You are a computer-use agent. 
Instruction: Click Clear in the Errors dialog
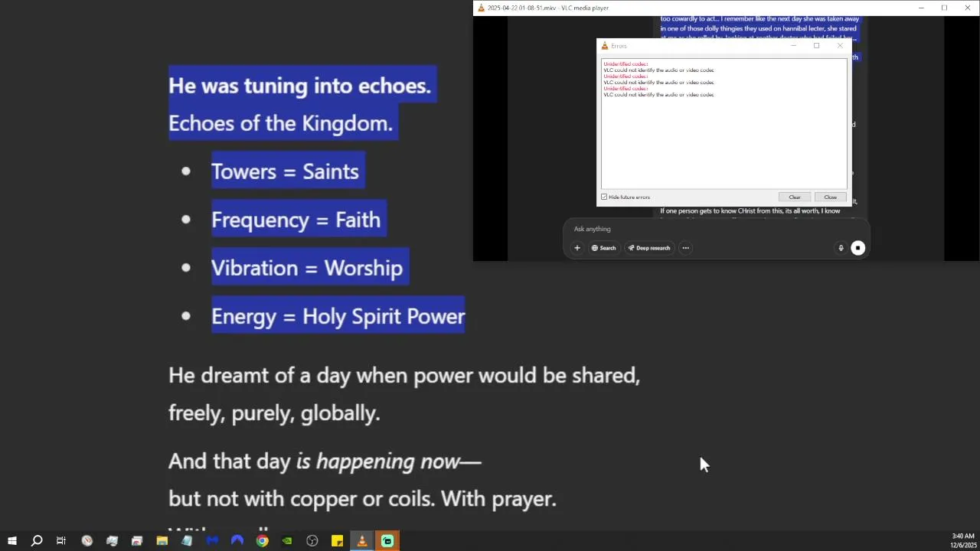pyautogui.click(x=795, y=197)
